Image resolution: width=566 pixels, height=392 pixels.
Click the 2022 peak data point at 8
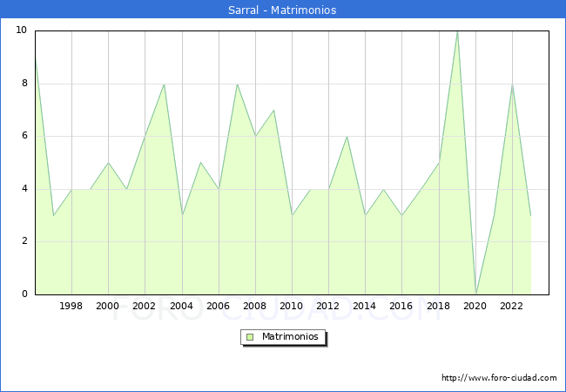[513, 84]
